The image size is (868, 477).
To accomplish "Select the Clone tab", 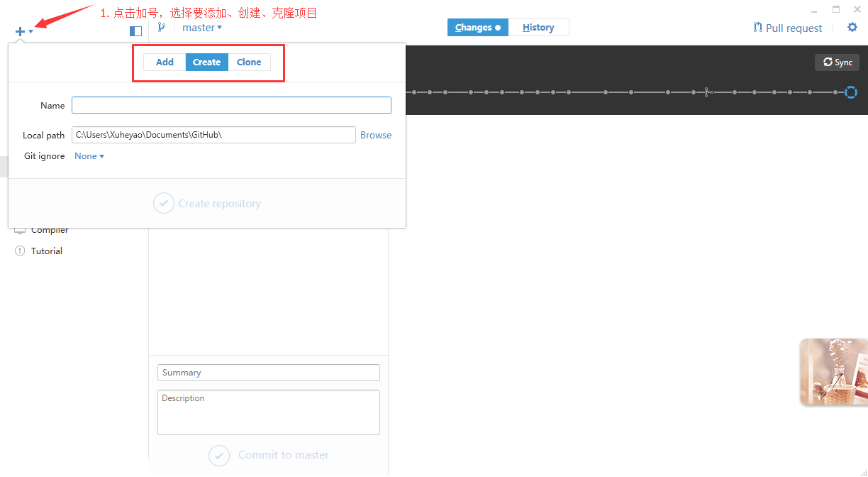I will pyautogui.click(x=249, y=62).
